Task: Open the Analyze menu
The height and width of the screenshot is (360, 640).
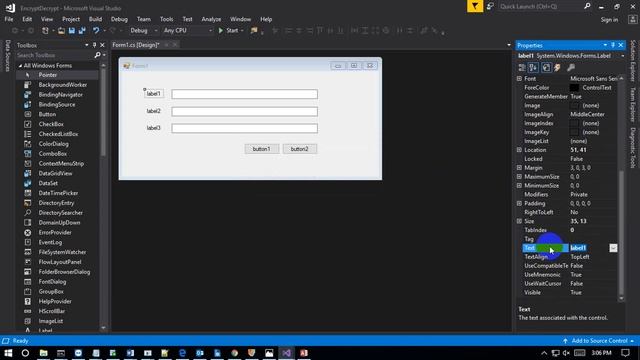Action: pos(211,19)
